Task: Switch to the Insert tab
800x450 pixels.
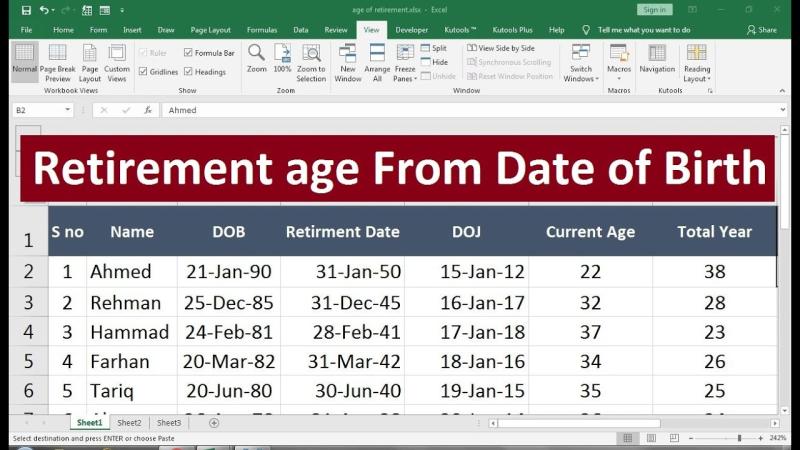Action: tap(132, 30)
